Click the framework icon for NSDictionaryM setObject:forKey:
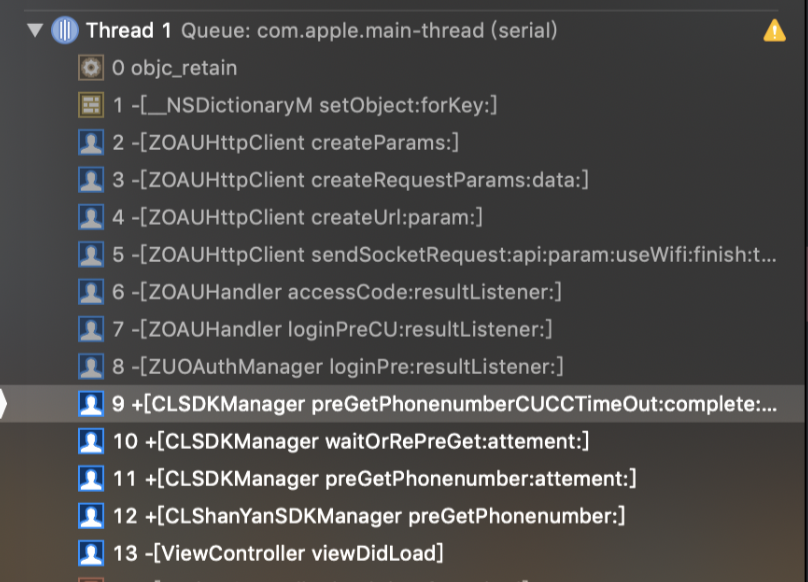808x582 pixels. (x=91, y=105)
